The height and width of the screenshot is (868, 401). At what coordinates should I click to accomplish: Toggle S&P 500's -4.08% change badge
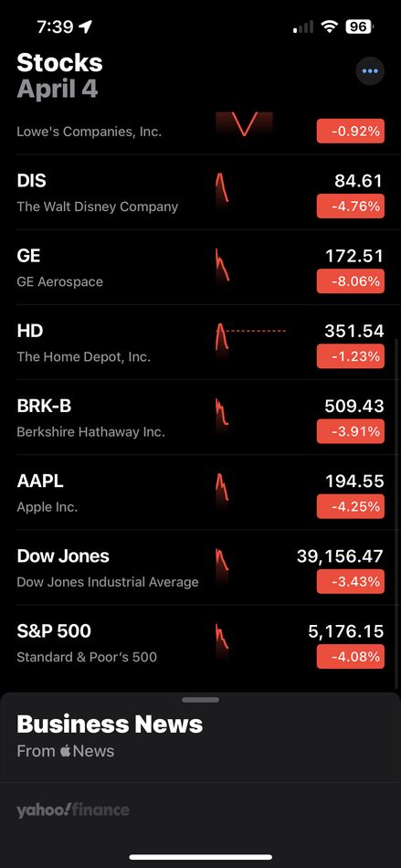[350, 657]
